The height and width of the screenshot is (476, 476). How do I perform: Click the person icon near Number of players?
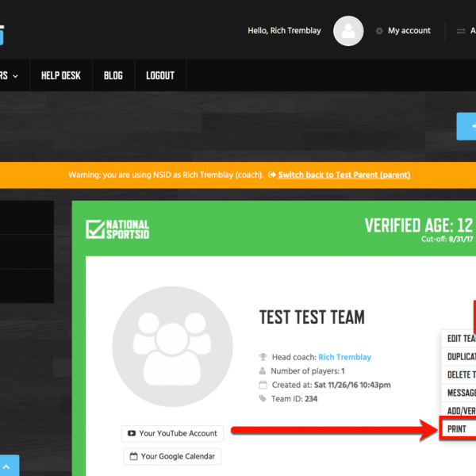tap(263, 370)
